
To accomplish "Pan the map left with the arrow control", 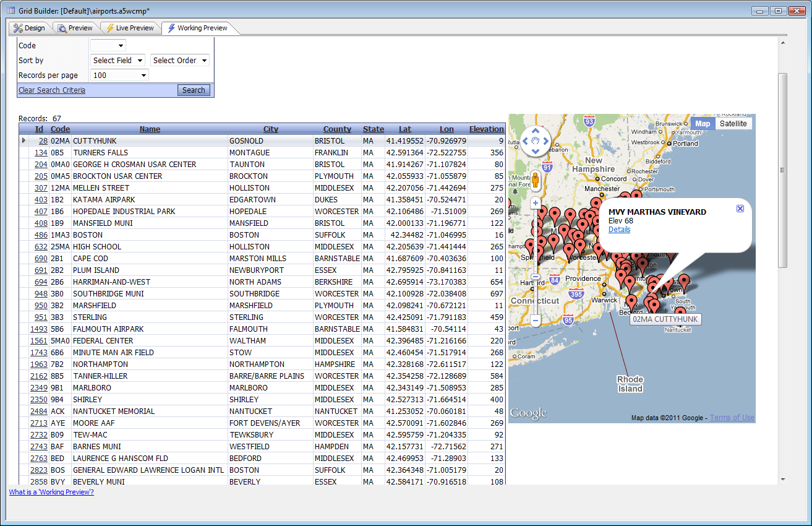I will [526, 142].
